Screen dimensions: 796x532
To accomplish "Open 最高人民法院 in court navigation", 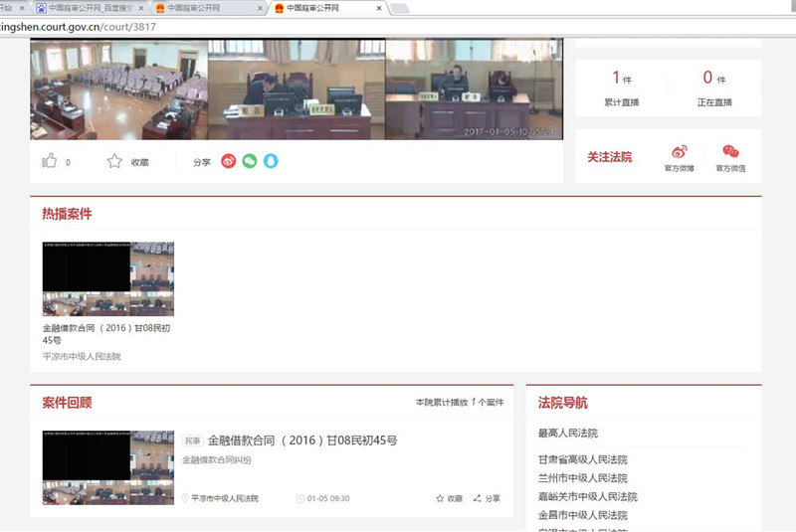I will [568, 434].
